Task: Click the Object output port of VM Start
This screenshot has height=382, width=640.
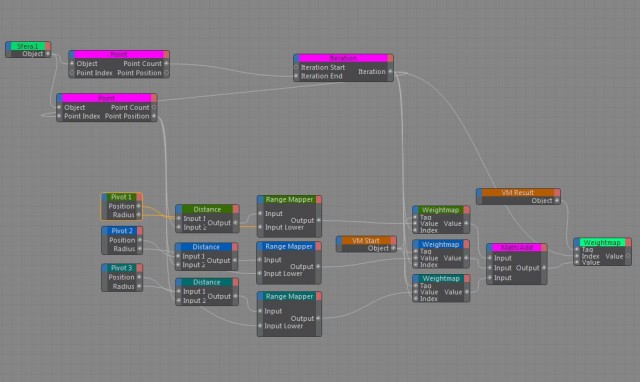Action: coord(393,248)
